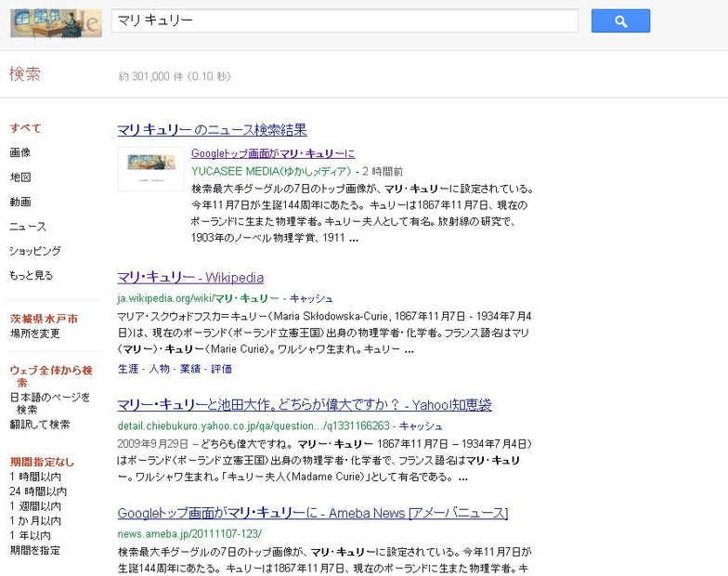
Task: Jump to 評価 section sitelink
Action: tap(221, 369)
